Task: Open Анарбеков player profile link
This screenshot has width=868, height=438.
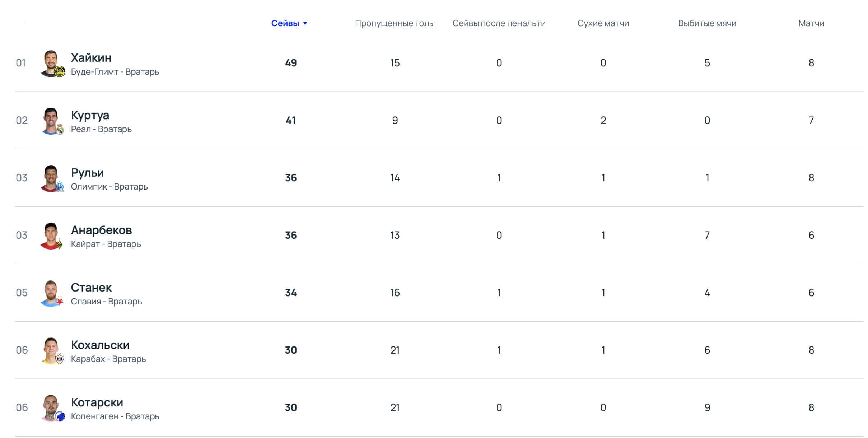Action: click(101, 230)
